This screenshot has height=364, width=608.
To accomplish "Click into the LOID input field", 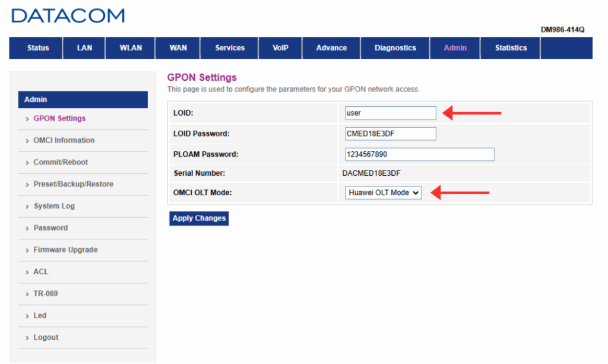I will pos(391,113).
